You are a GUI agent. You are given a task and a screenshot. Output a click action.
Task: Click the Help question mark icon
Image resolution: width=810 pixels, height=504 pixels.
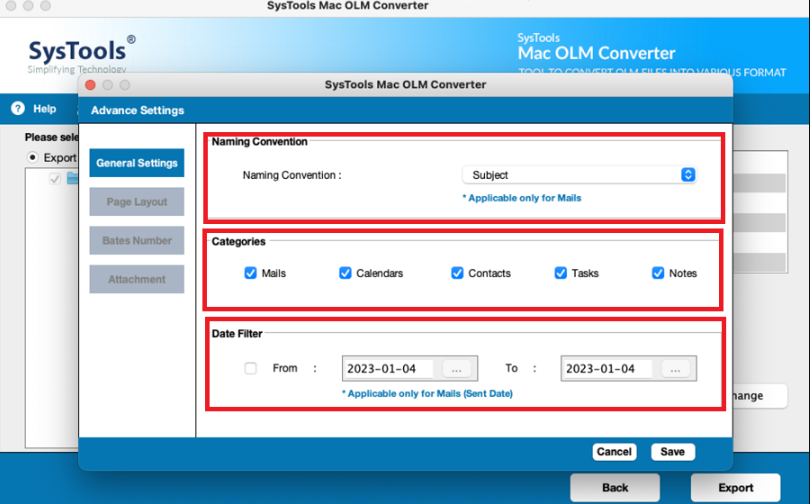tap(17, 108)
